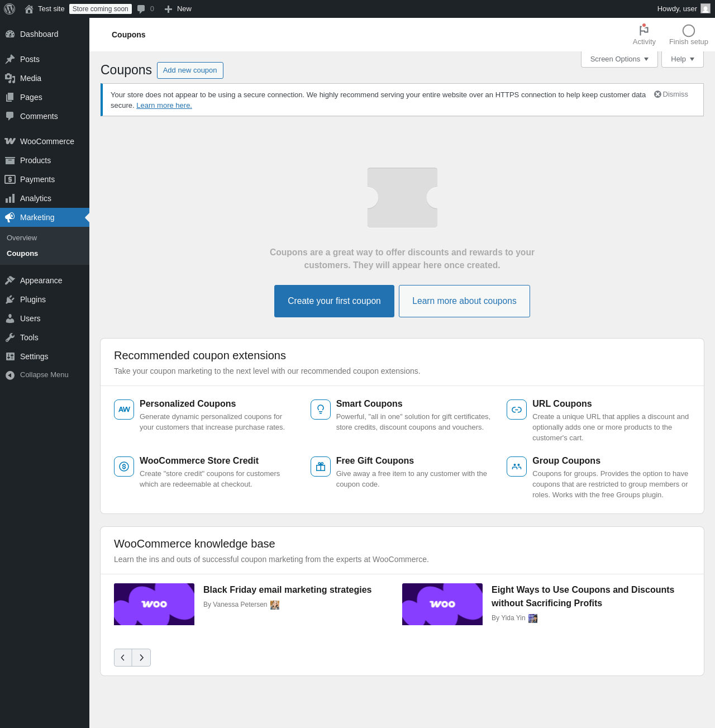Image resolution: width=715 pixels, height=728 pixels.
Task: Follow the Learn more here link
Action: pyautogui.click(x=164, y=106)
